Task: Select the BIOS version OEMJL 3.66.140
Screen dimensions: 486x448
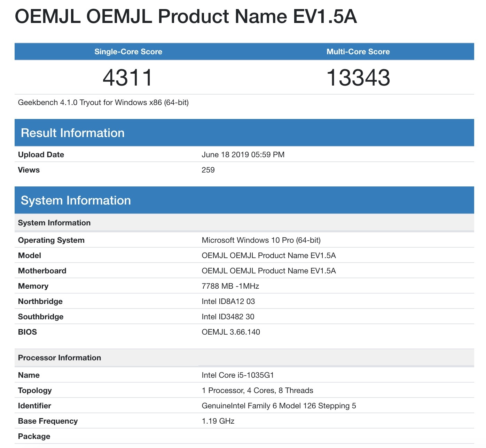Action: pos(230,332)
